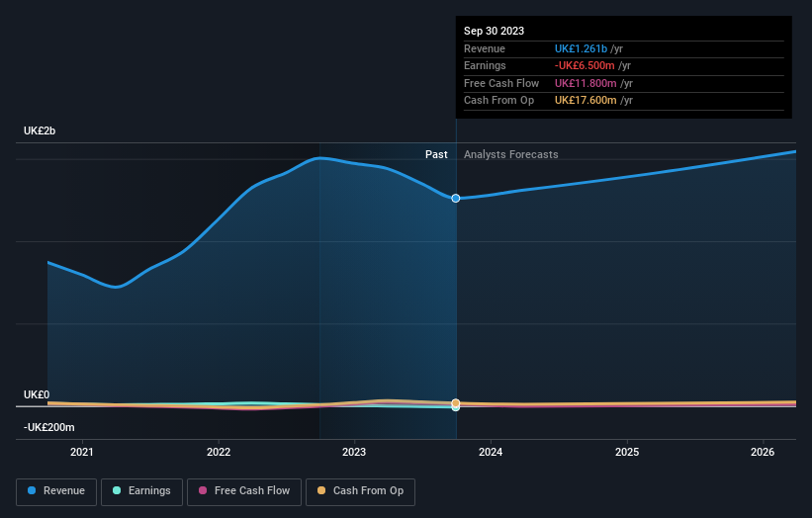Click the UK£1.261b revenue value

581,48
